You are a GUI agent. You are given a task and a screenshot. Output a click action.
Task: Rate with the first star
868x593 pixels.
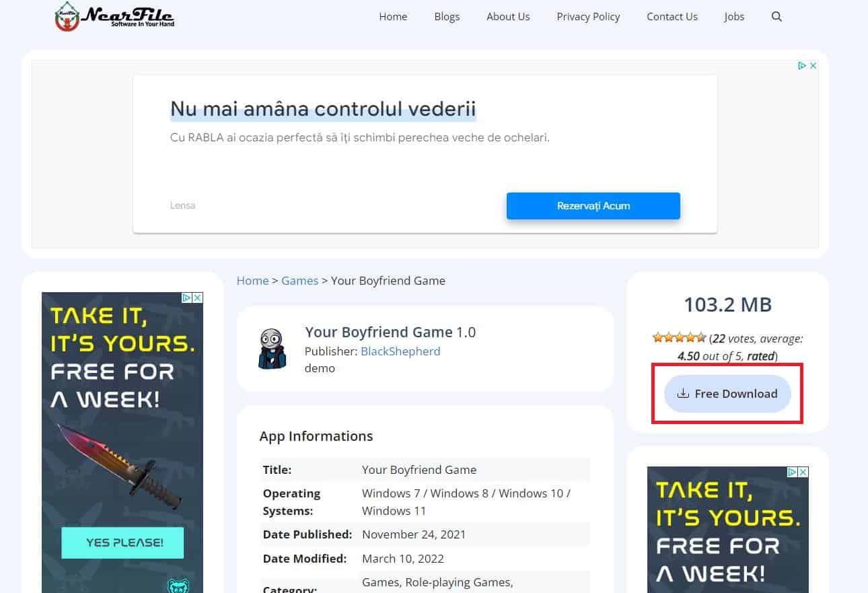tap(657, 338)
